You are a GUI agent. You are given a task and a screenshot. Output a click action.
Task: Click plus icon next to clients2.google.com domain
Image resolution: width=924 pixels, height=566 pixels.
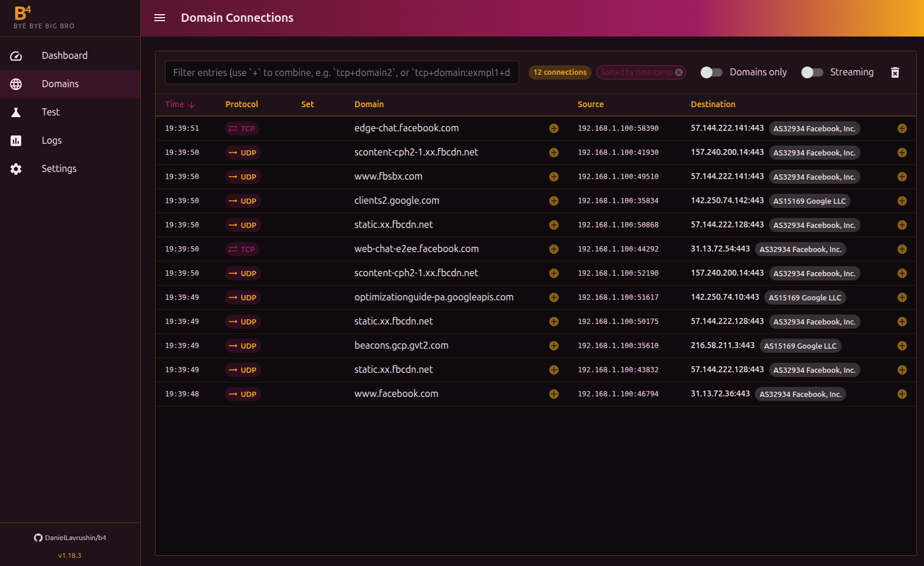553,201
